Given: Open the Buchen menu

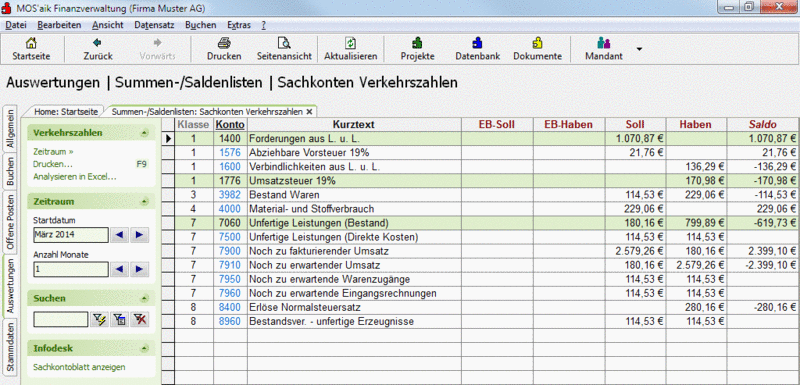Looking at the screenshot, I should click(x=201, y=24).
